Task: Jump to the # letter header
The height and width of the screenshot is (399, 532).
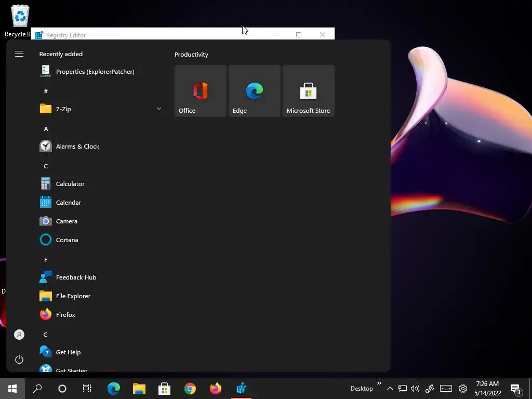Action: tap(46, 91)
